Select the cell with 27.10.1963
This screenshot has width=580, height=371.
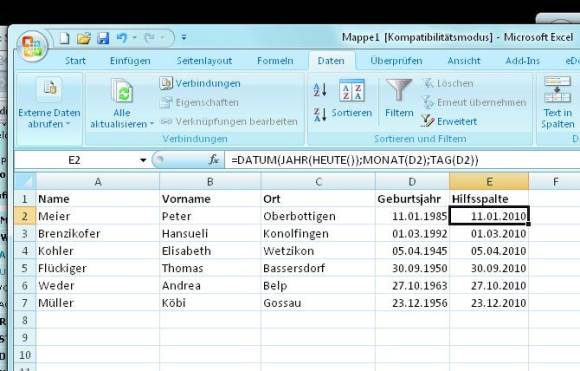412,286
